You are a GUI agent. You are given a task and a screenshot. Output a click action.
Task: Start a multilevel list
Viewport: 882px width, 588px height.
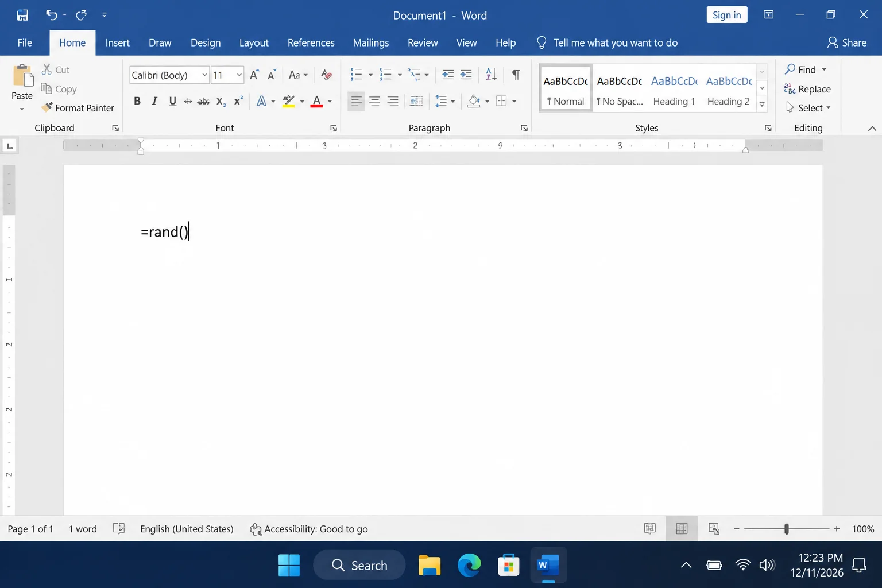coord(415,75)
